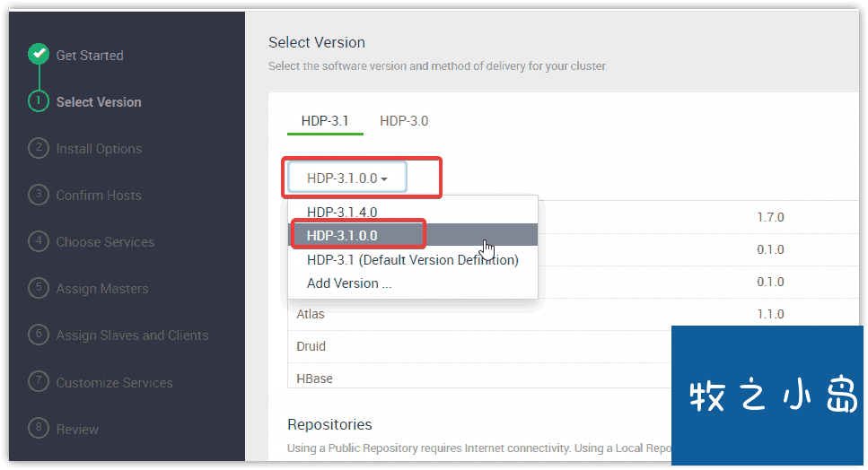Click the HBase service row
Screen dimensions: 868x470
479,376
